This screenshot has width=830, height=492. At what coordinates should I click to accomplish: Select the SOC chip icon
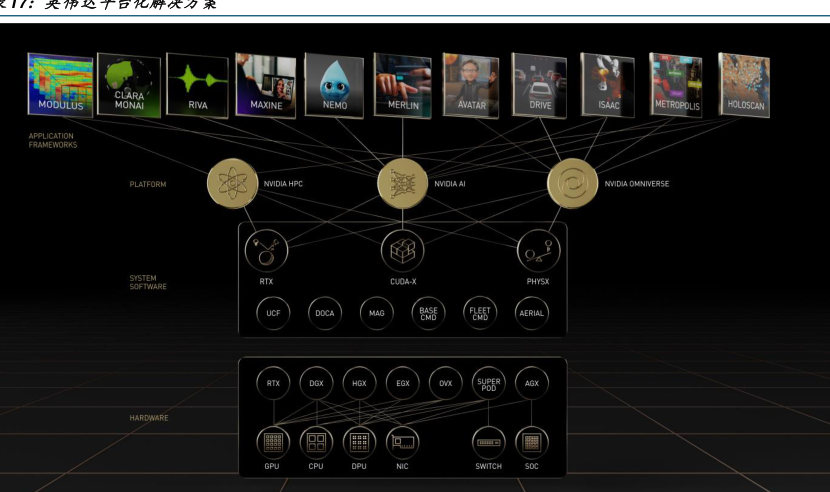[x=532, y=442]
